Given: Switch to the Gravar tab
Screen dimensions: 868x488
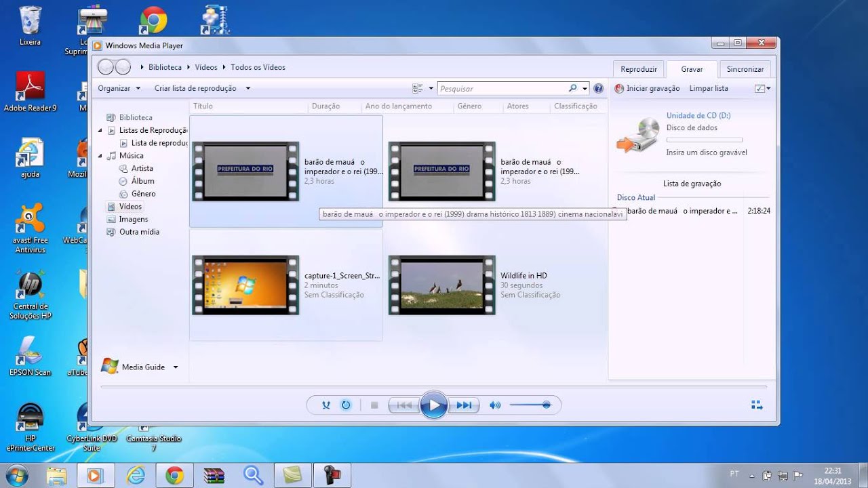Looking at the screenshot, I should 692,69.
